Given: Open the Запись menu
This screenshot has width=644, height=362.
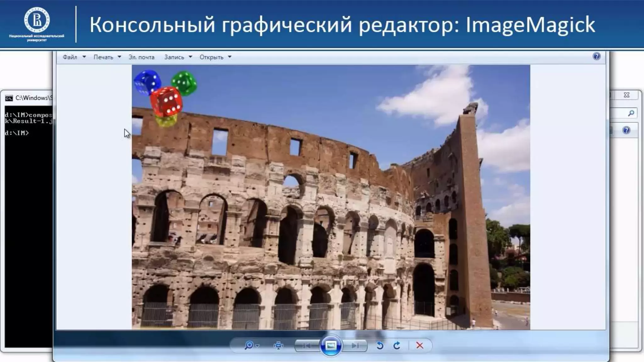Looking at the screenshot, I should [x=174, y=57].
